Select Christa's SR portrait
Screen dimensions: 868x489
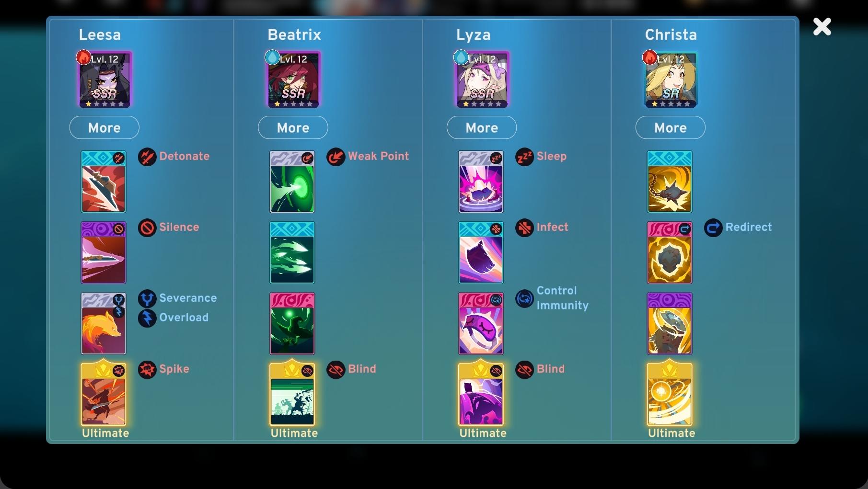tap(671, 80)
